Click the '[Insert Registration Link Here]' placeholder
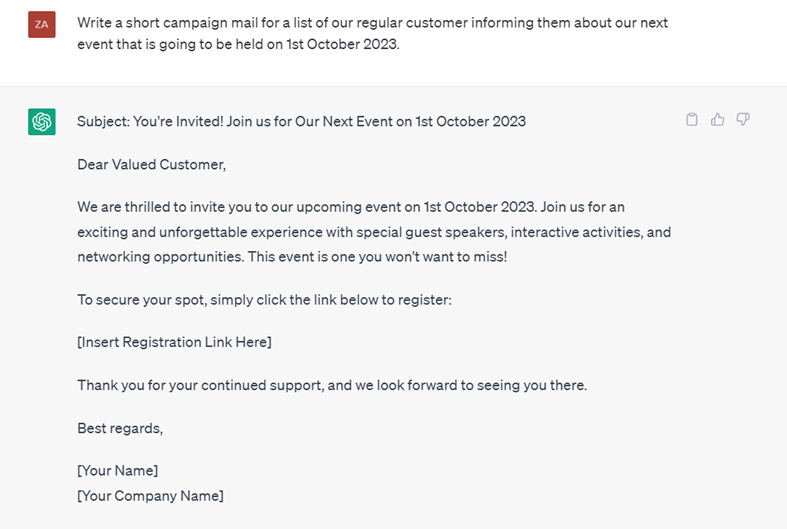Viewport: 787px width, 529px height. point(174,342)
